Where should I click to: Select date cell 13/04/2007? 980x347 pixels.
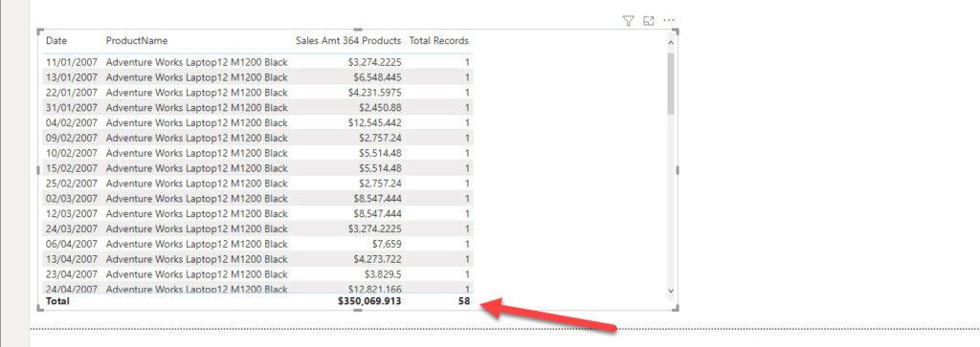(72, 259)
